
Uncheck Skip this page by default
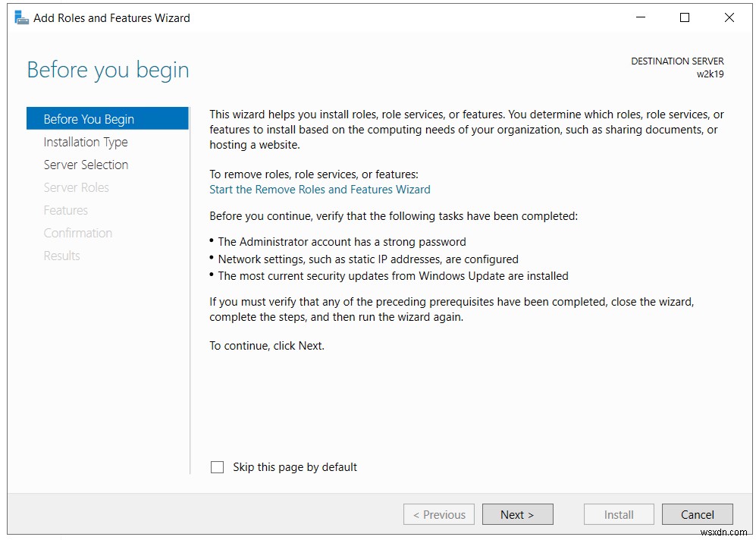218,467
